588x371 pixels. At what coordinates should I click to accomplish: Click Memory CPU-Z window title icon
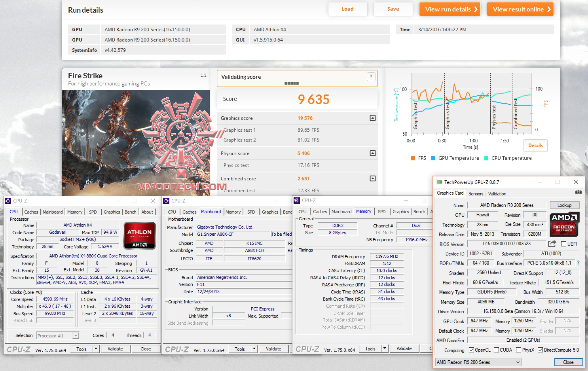pos(297,200)
